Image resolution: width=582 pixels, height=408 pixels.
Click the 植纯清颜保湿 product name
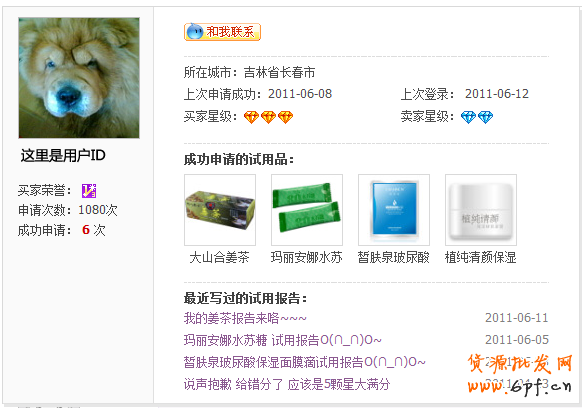(x=480, y=257)
